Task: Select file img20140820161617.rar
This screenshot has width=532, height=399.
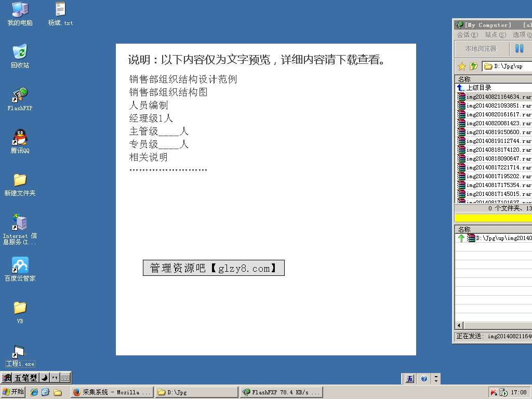Action: coord(494,114)
